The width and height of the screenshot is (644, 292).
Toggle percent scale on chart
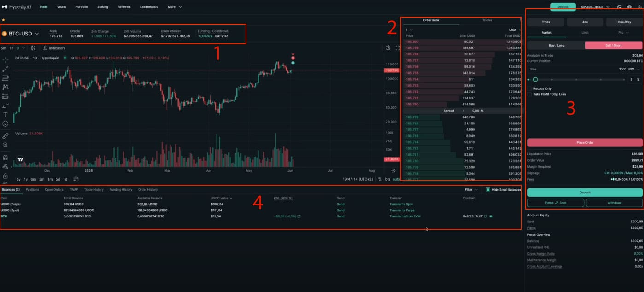coord(380,179)
